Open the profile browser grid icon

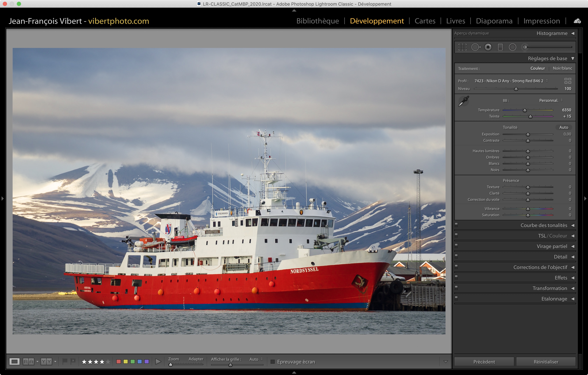568,81
